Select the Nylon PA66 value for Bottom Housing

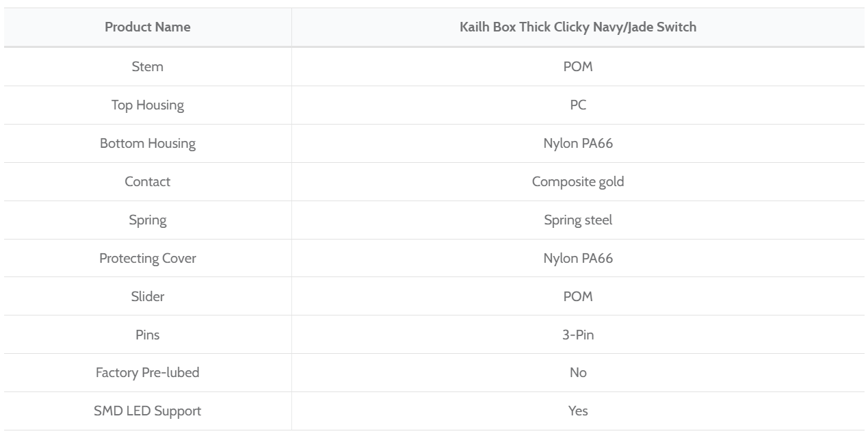point(578,143)
